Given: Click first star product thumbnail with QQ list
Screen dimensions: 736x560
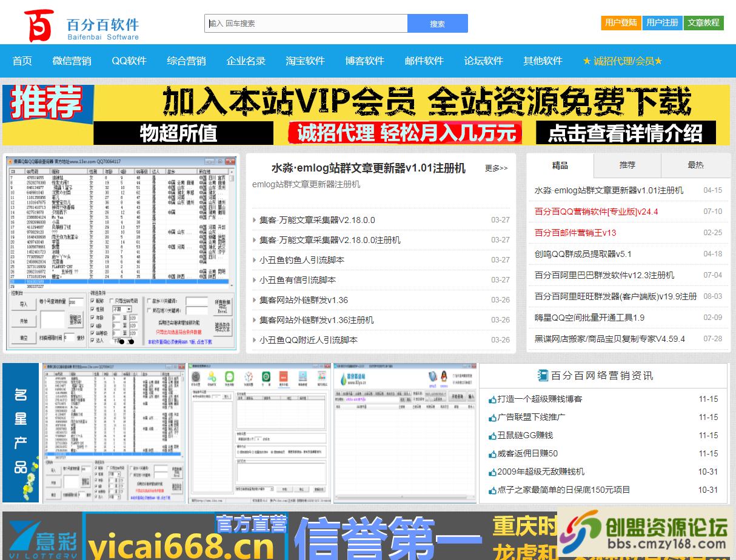Looking at the screenshot, I should [x=114, y=433].
